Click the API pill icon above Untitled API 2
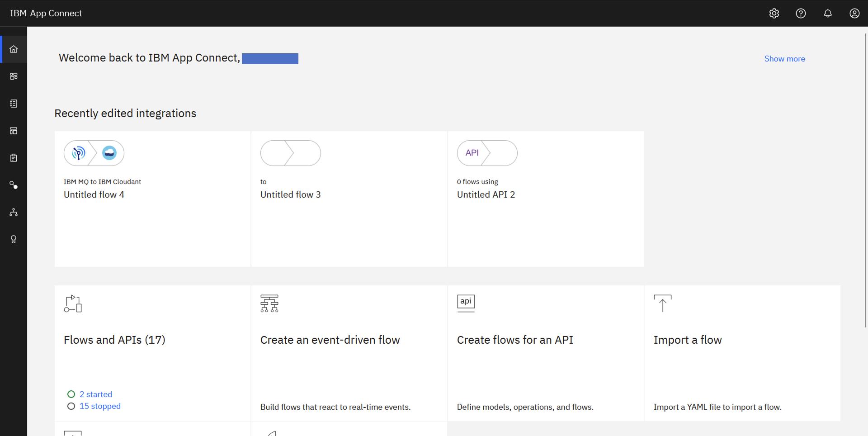 [487, 153]
